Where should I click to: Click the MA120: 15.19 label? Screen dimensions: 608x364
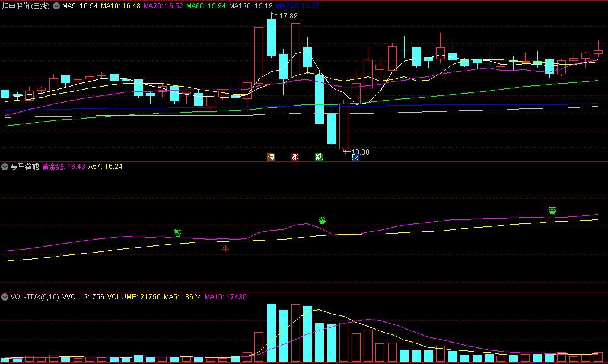251,6
